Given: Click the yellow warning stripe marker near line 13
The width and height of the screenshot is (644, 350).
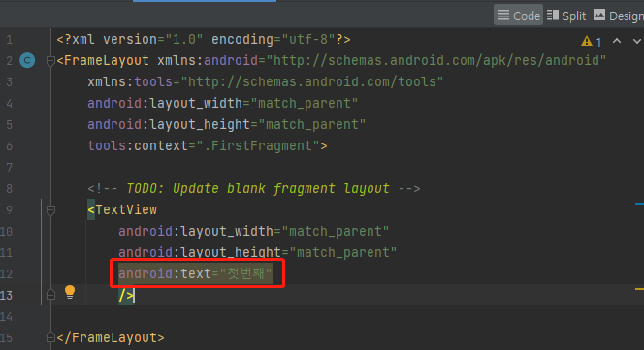Looking at the screenshot, I should [639, 289].
